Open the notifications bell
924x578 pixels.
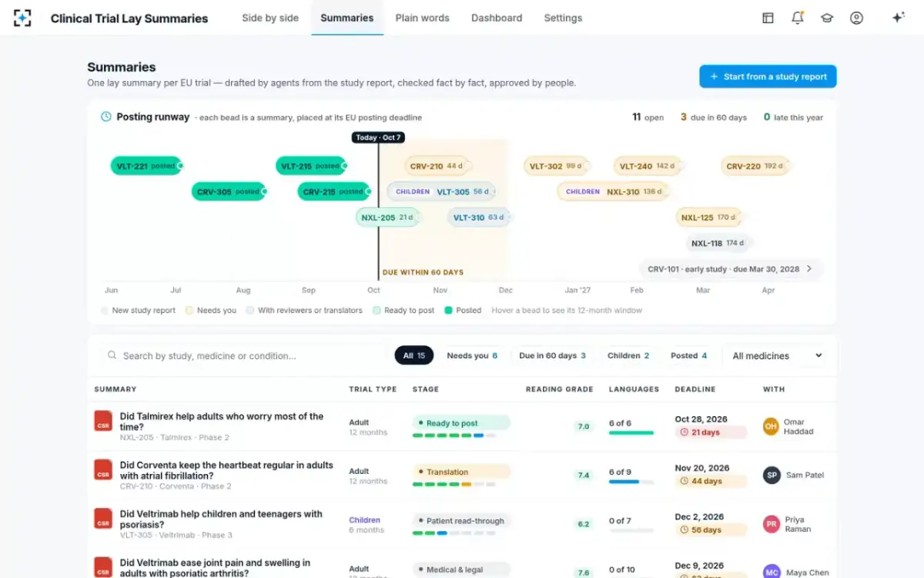point(798,18)
